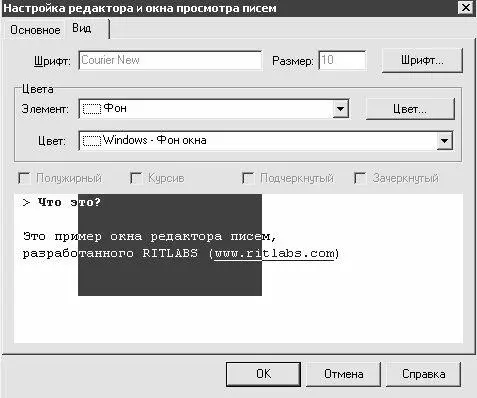Open the Элемент combo box showing Фон
477x398 pixels.
[x=214, y=109]
